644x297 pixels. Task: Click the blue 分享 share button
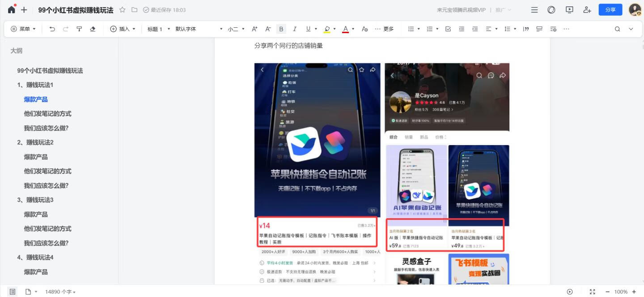610,9
